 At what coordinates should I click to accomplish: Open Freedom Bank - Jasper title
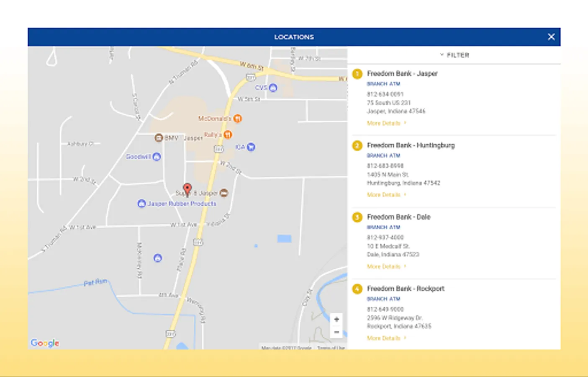click(x=402, y=74)
